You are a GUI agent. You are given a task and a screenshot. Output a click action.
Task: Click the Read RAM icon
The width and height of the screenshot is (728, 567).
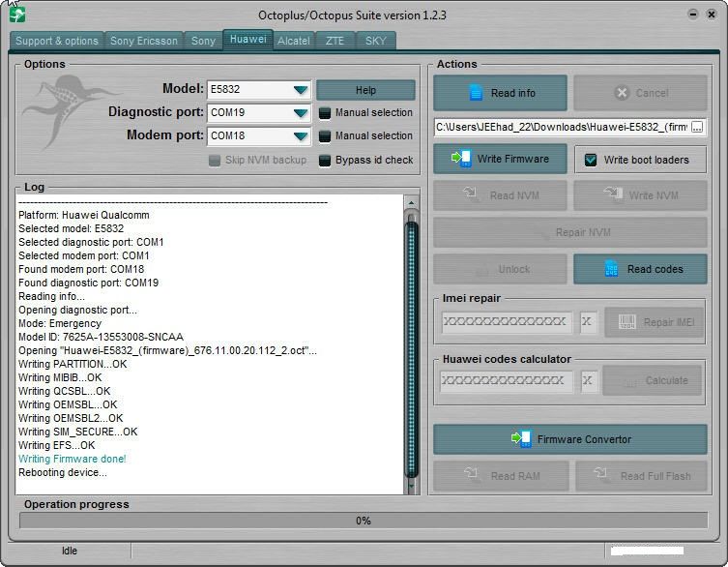tap(471, 473)
